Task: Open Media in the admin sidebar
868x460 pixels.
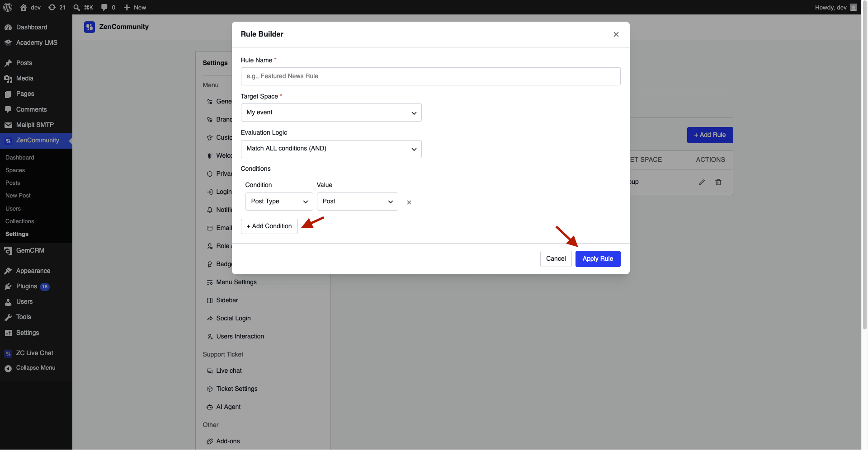Action: coord(36,79)
